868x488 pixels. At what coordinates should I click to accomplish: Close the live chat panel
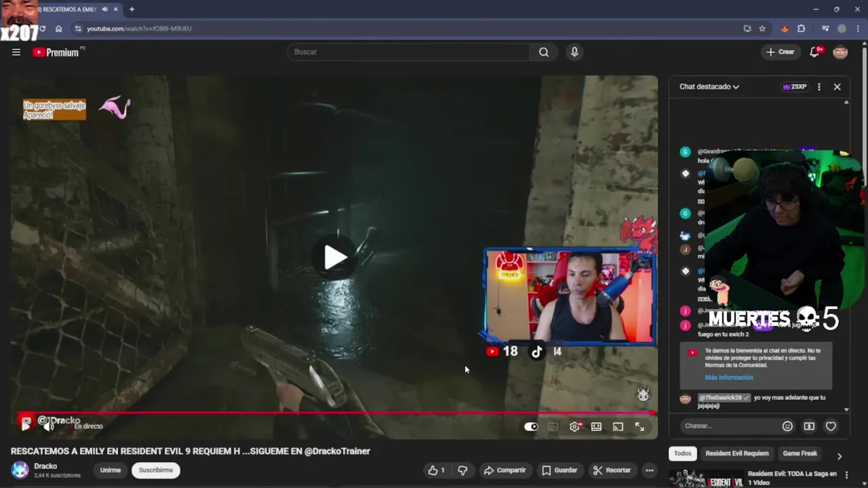(837, 87)
